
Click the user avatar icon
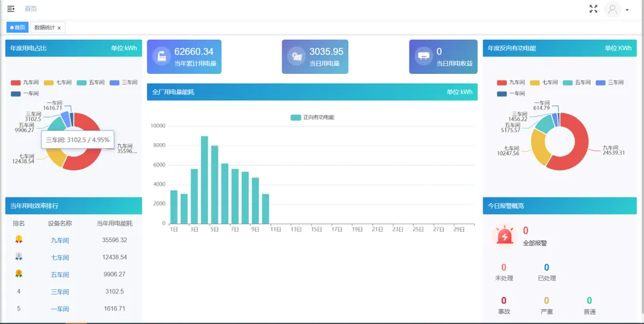pyautogui.click(x=612, y=9)
